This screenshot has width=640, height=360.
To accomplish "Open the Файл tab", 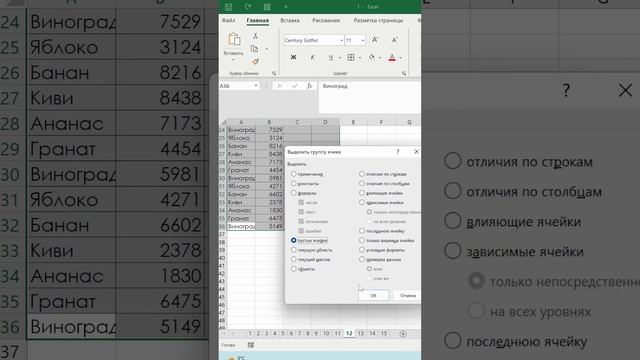I will pos(228,20).
